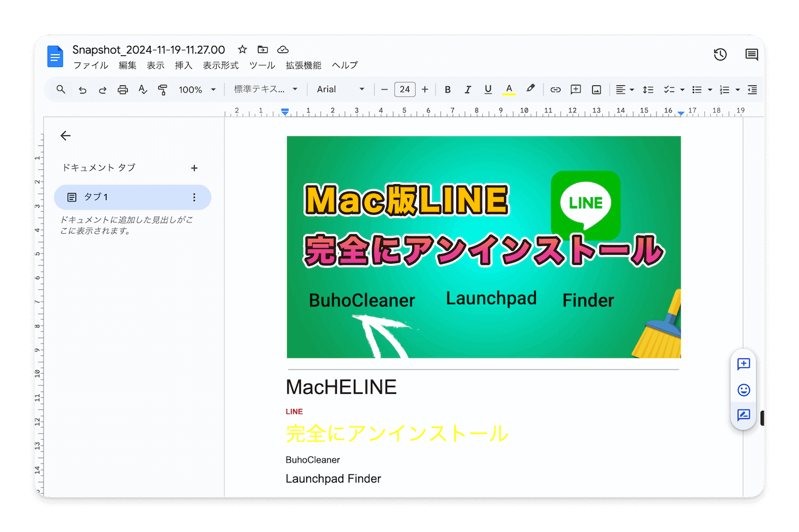The height and width of the screenshot is (532, 799).
Task: Suggest edits from side floating button
Action: (x=744, y=415)
